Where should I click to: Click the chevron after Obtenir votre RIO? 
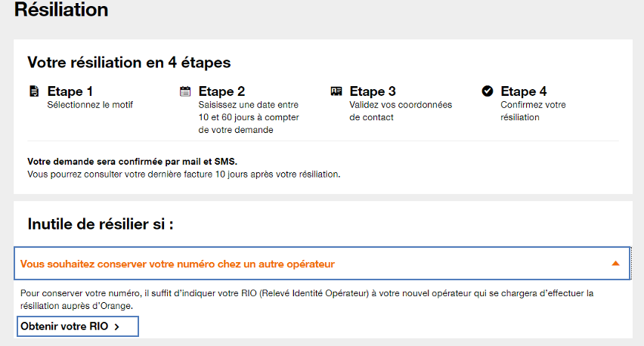point(116,326)
